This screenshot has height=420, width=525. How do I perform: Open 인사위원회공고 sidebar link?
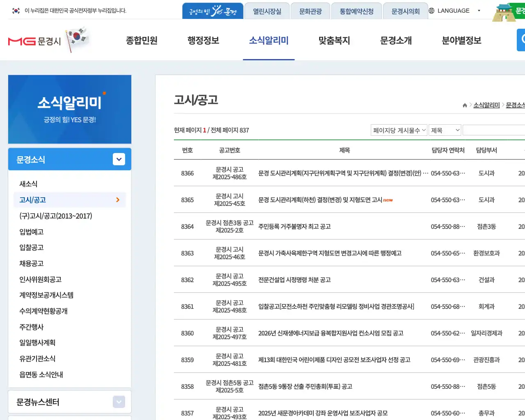pyautogui.click(x=40, y=279)
